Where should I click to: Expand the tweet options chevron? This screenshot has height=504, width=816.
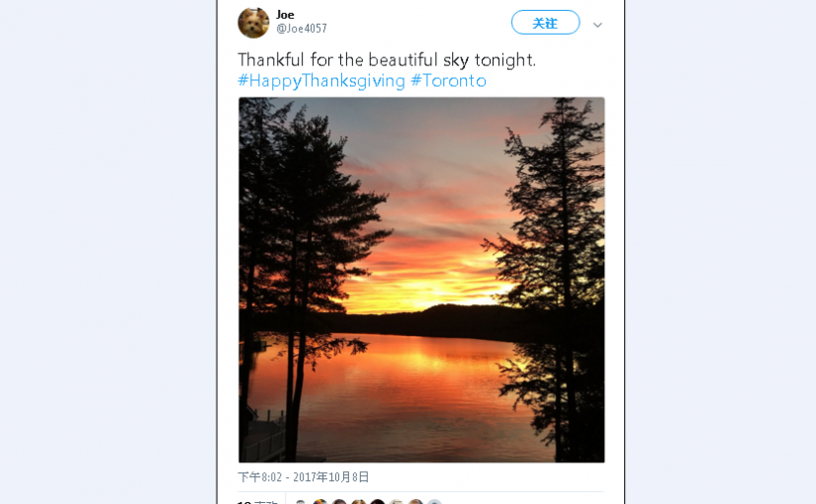tap(597, 25)
